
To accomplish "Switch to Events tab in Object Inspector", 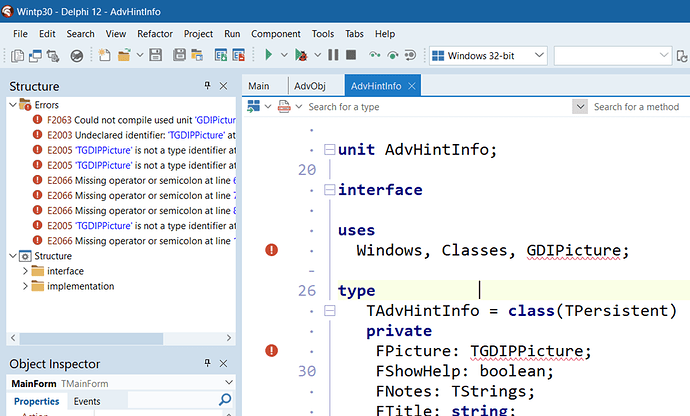I will [87, 401].
